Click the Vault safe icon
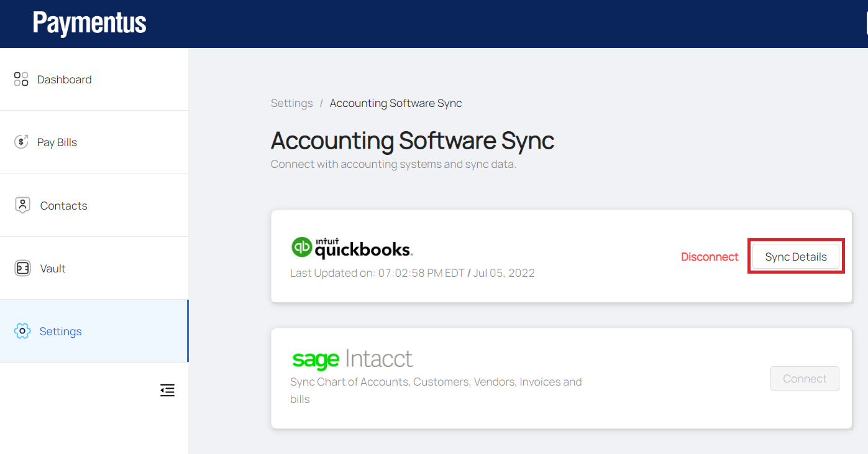The width and height of the screenshot is (868, 454). tap(22, 268)
